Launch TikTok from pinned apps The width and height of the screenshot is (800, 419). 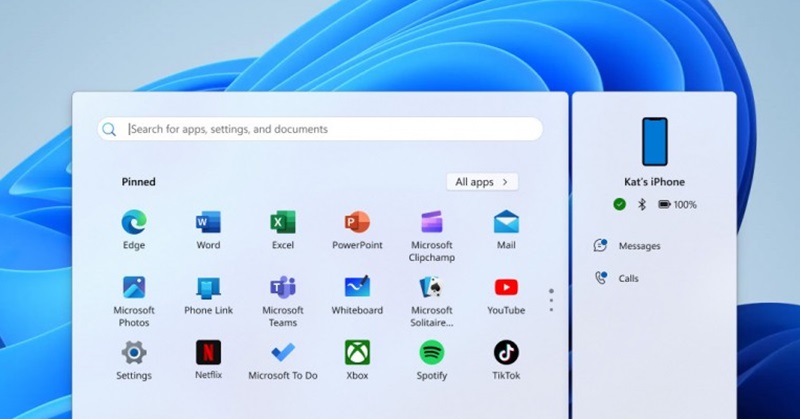(x=506, y=360)
